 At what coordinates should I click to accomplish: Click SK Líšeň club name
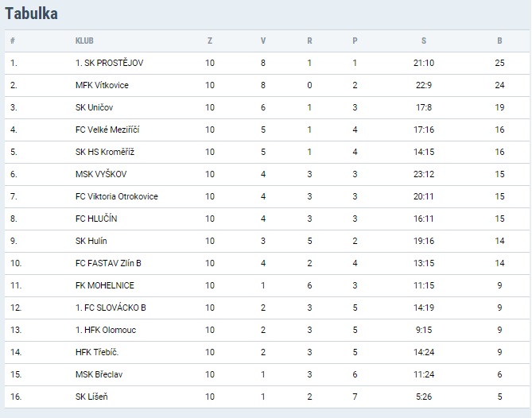click(92, 397)
